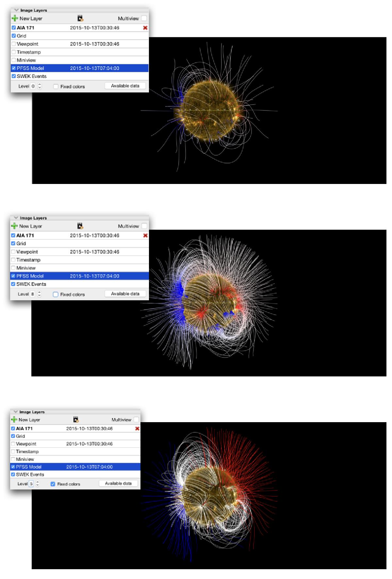This screenshot has height=579, width=392.
Task: Check the Timestamp layer box in the middle panel
Action: (13, 260)
